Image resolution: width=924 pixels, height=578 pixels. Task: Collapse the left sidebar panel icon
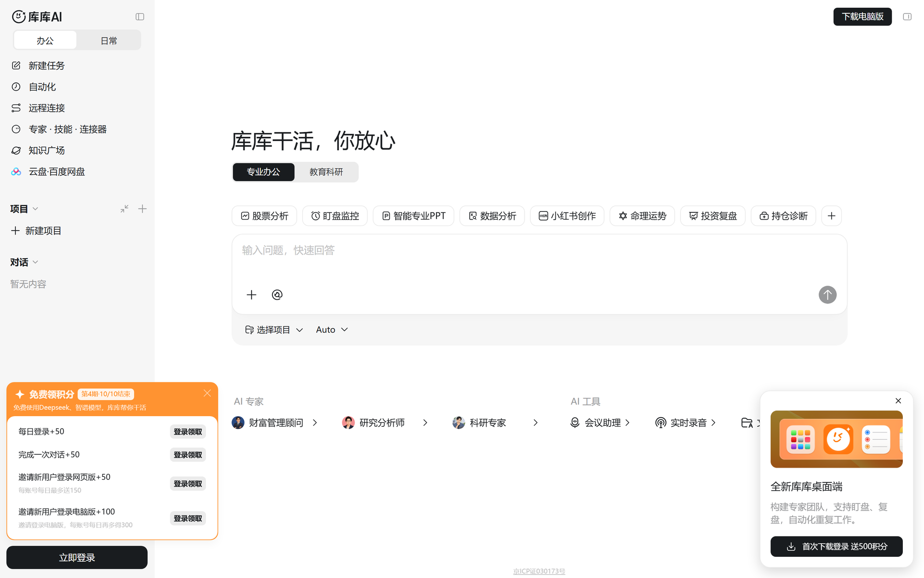[x=140, y=17]
